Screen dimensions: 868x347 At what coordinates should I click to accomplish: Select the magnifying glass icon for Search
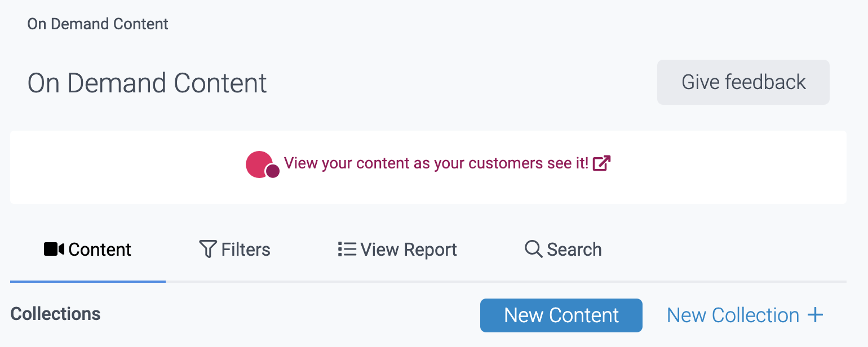point(532,248)
